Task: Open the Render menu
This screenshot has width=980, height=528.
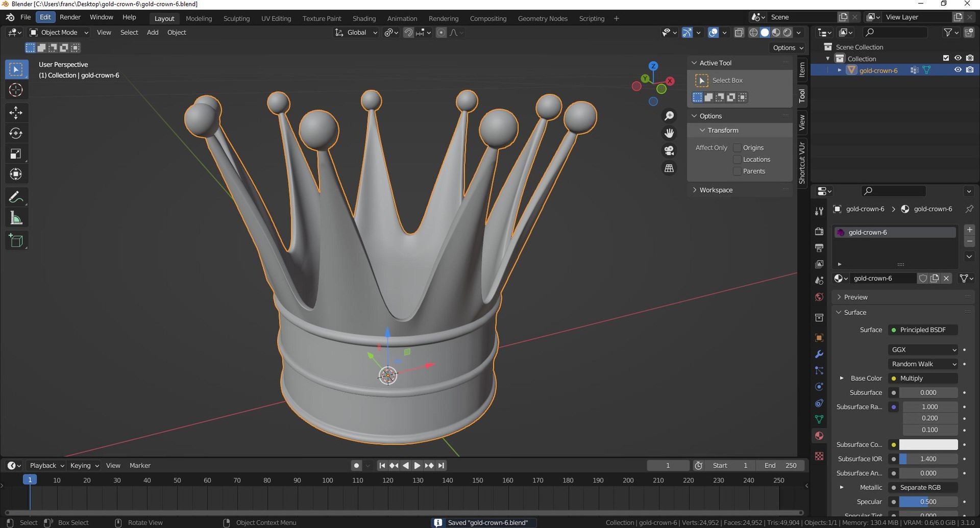Action: tap(70, 17)
